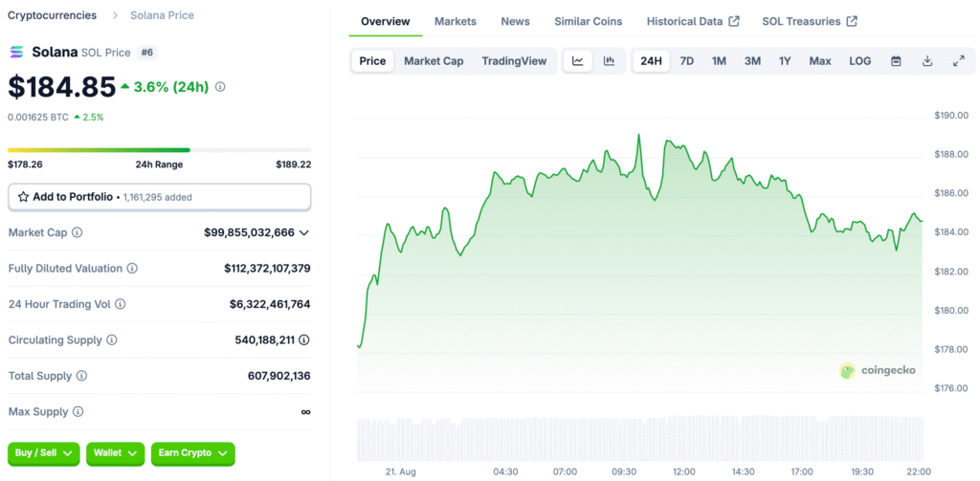Screen dimensions: 980x481
Task: Open the Earn Crypto dropdown
Action: point(193,453)
